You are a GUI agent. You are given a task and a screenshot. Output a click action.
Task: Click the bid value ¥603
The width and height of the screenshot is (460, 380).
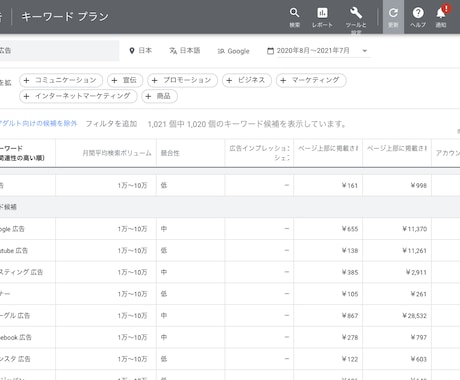tap(419, 359)
